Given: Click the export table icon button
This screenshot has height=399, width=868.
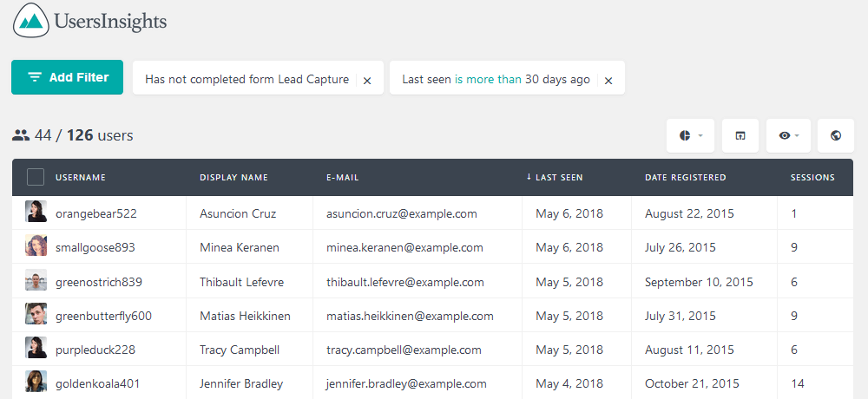Looking at the screenshot, I should pos(740,135).
